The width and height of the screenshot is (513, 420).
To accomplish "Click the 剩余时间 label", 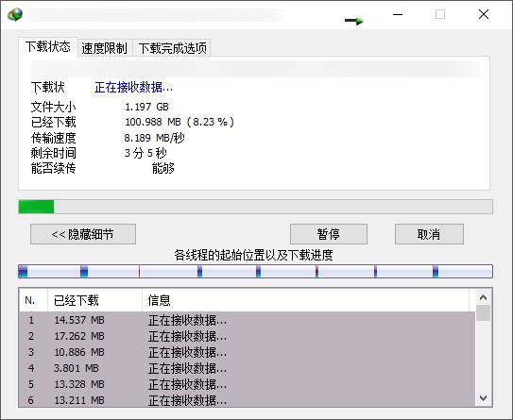I will tap(53, 153).
